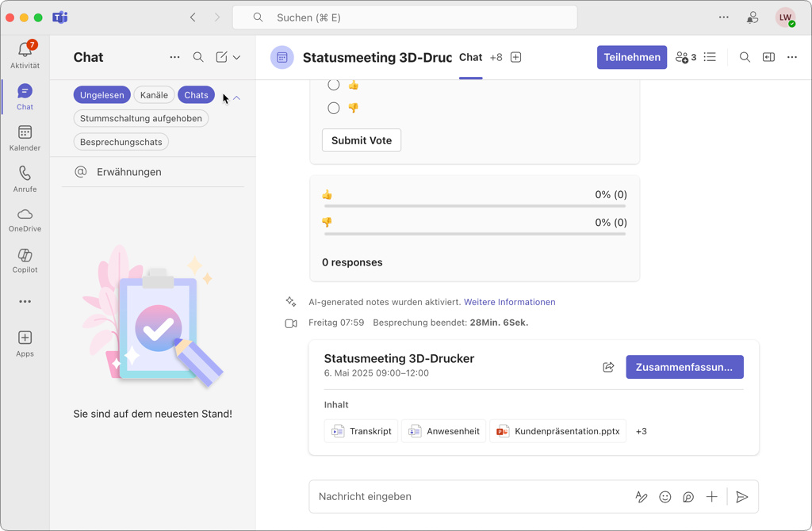
Task: Collapse the chat filter chips
Action: [x=236, y=97]
